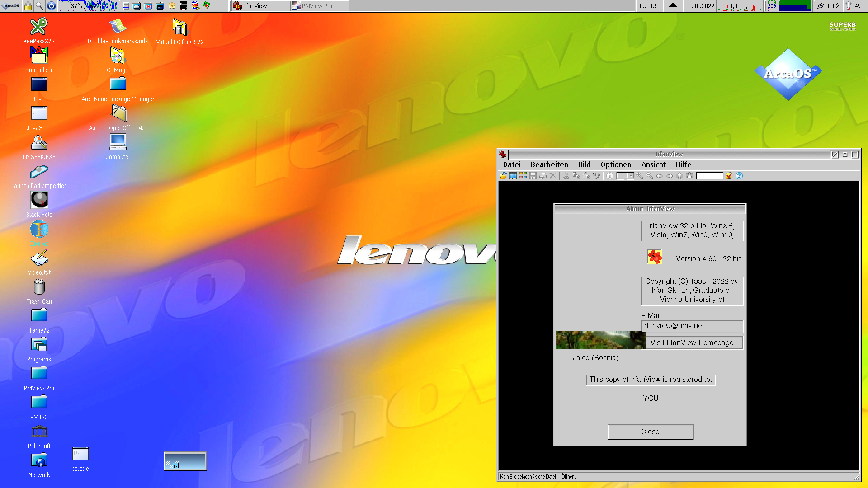Click the Slideshow filmstrip icon in IrfanView toolbar
Viewport: 868px width, 488px height.
click(513, 176)
